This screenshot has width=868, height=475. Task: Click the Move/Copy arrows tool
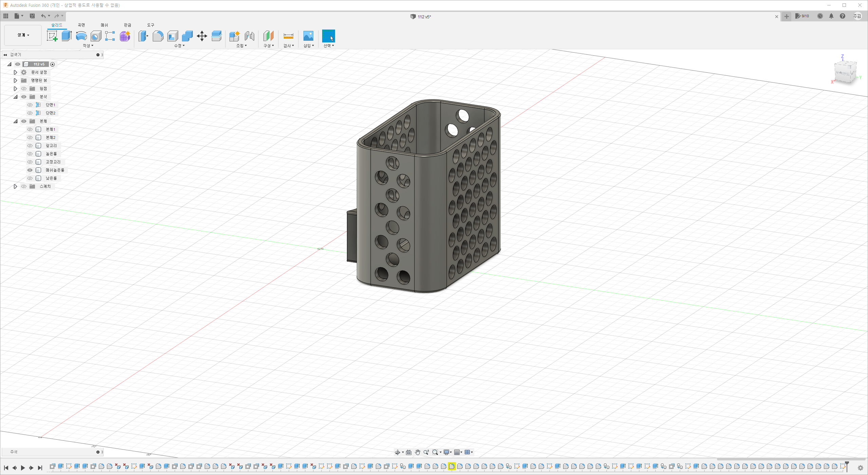[202, 36]
